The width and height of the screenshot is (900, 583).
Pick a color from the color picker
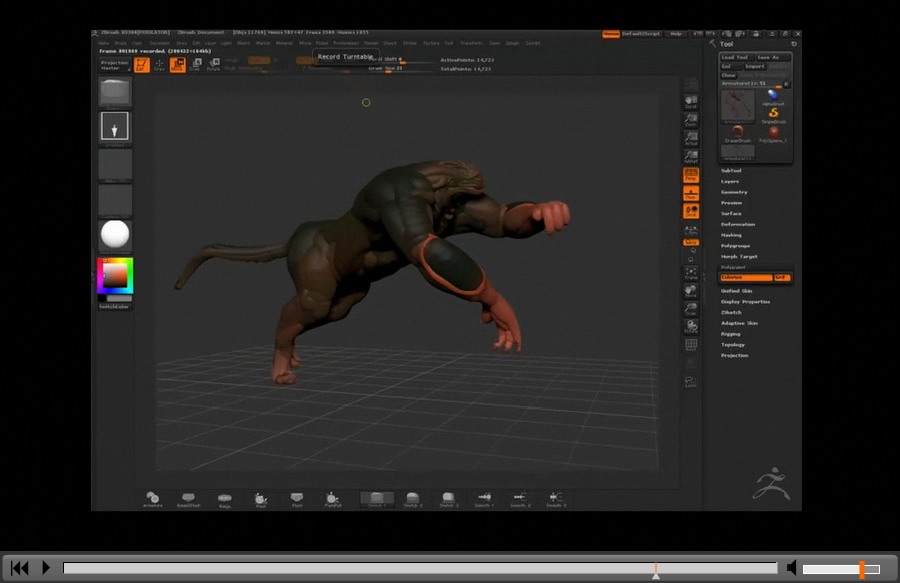[x=115, y=274]
